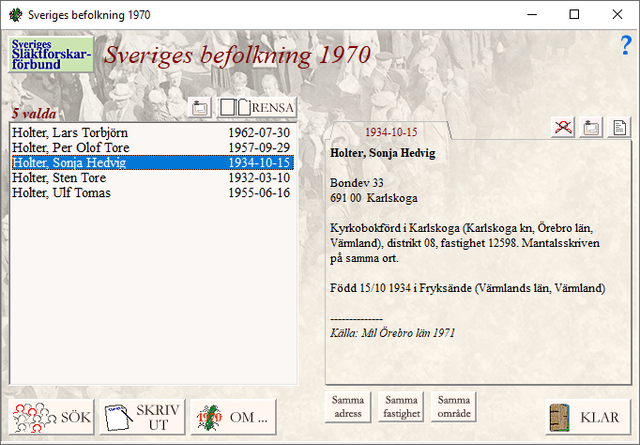Select Holter, Ulf Tomas in list
640x445 pixels.
(152, 193)
